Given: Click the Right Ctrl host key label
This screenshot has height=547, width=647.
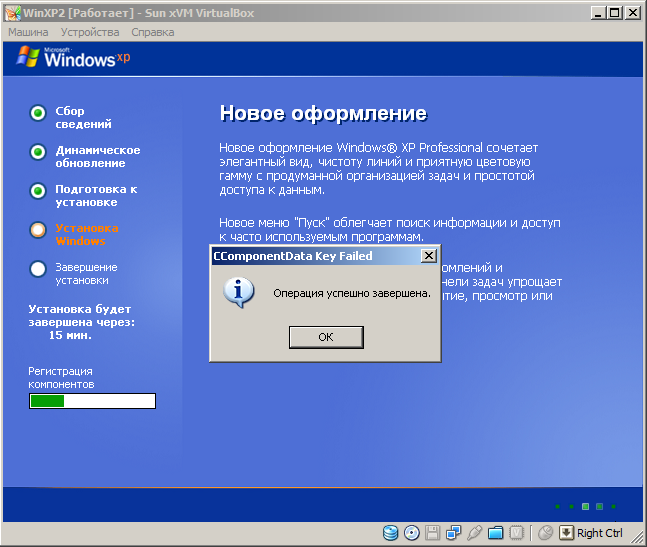Looking at the screenshot, I should coord(600,533).
